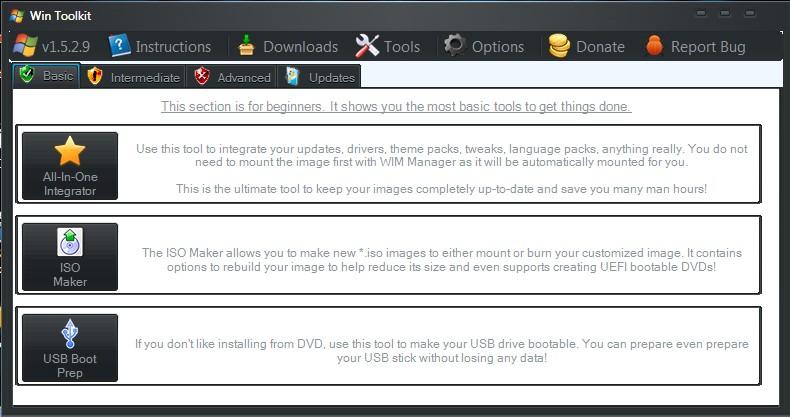The height and width of the screenshot is (417, 790).
Task: Launch the All-In-One Integrator tool
Action: coord(70,166)
